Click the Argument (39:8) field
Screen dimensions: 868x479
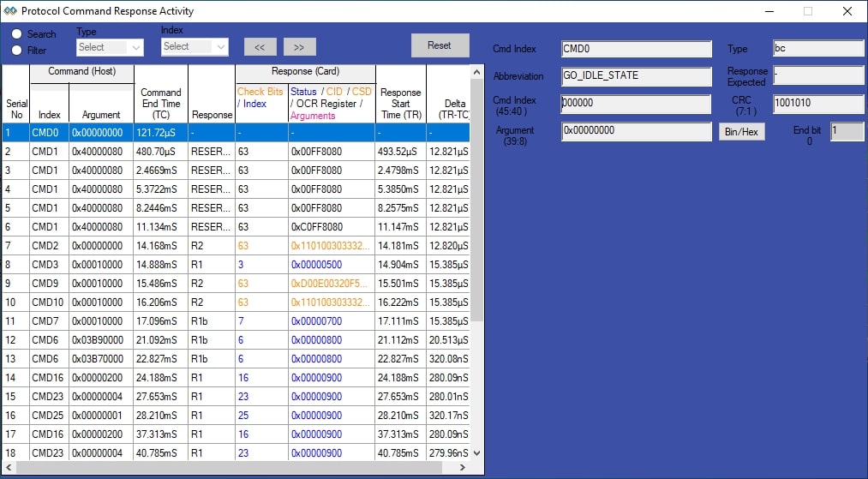click(x=636, y=131)
